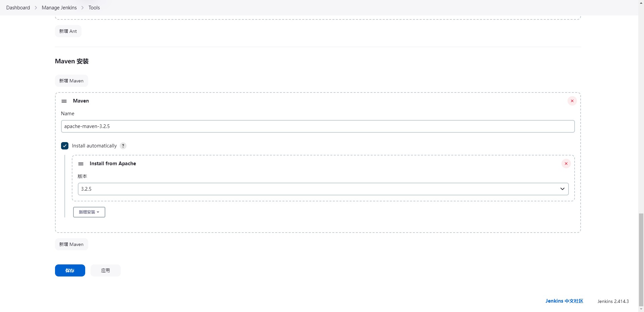Click the 新增 Ant button
This screenshot has width=644, height=312.
(x=68, y=31)
